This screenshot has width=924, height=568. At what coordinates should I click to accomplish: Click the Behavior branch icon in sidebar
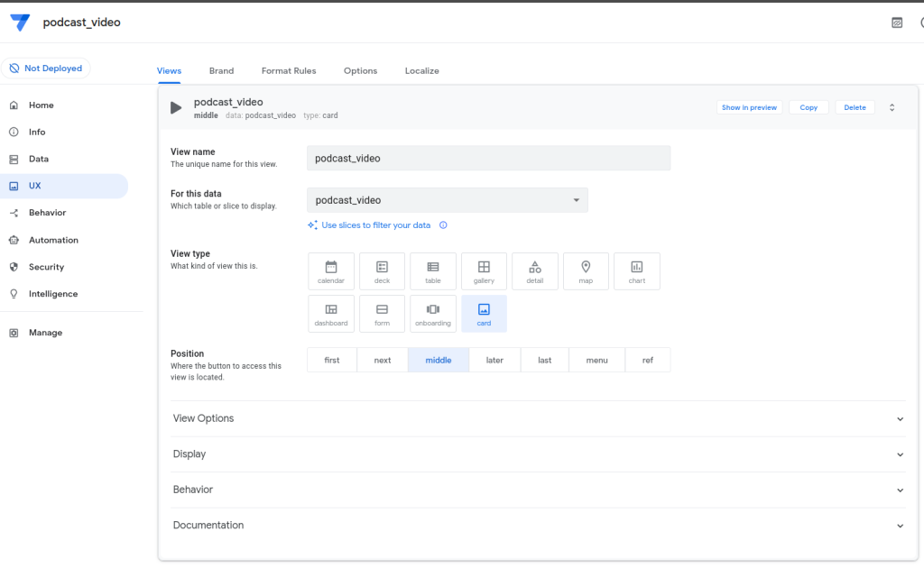[14, 213]
